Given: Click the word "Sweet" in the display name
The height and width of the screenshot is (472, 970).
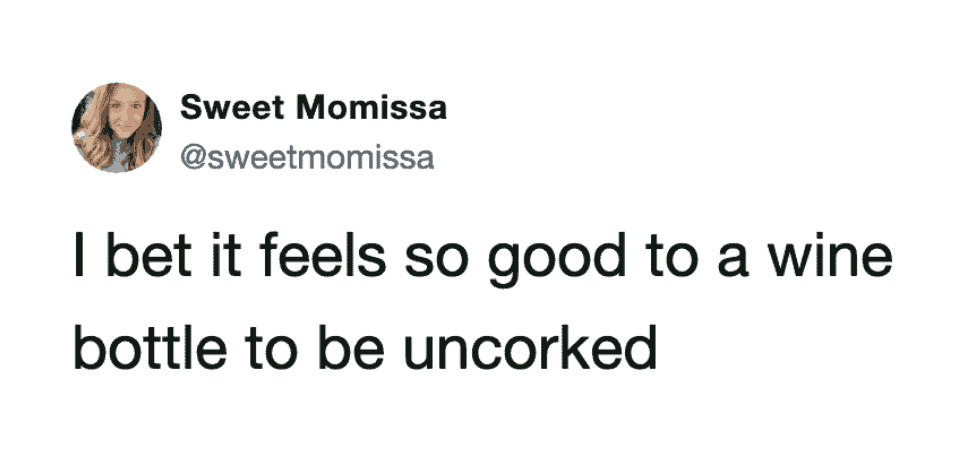Looking at the screenshot, I should (224, 109).
